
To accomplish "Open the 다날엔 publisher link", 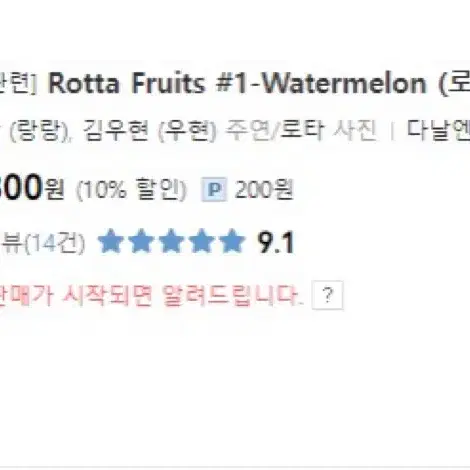I will [438, 130].
